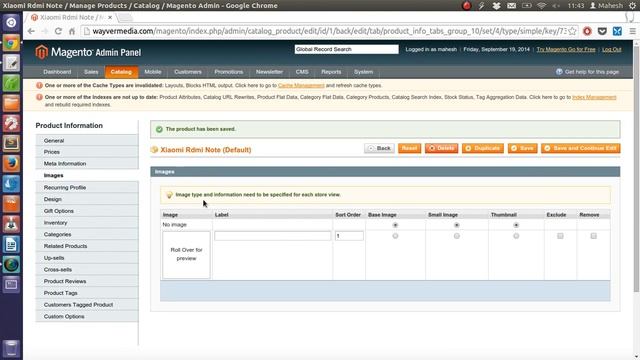Open the Catalog menu
The height and width of the screenshot is (360, 640).
[121, 72]
